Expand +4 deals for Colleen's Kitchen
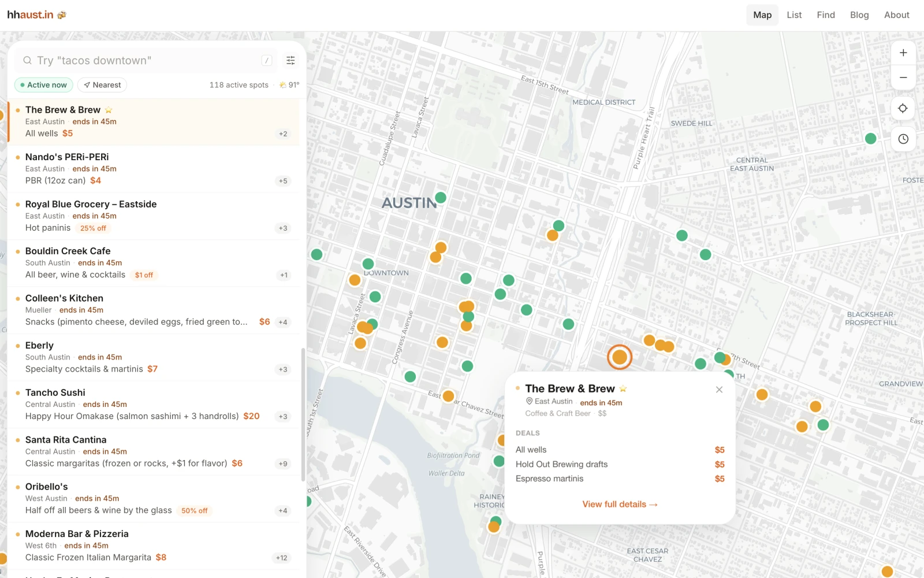Image resolution: width=924 pixels, height=578 pixels. coord(283,323)
